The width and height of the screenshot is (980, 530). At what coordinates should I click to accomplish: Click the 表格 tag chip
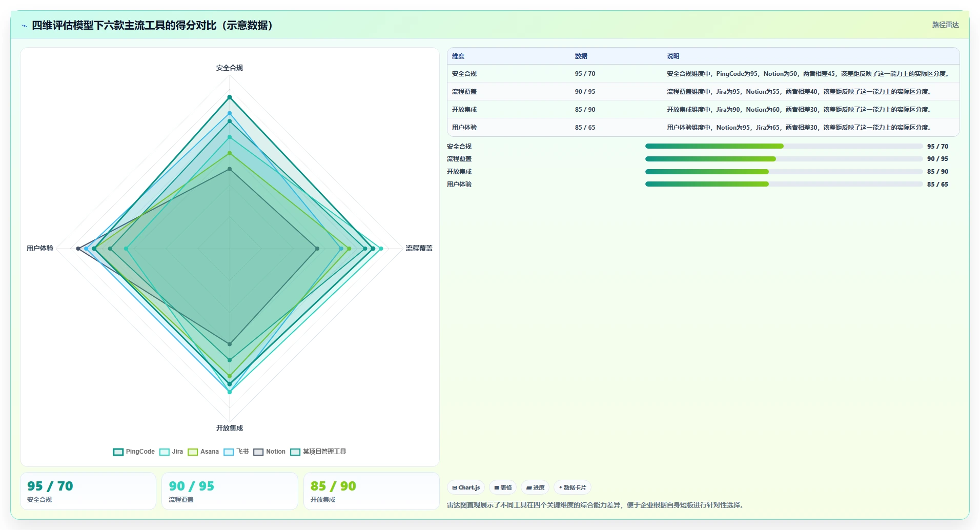pos(503,487)
